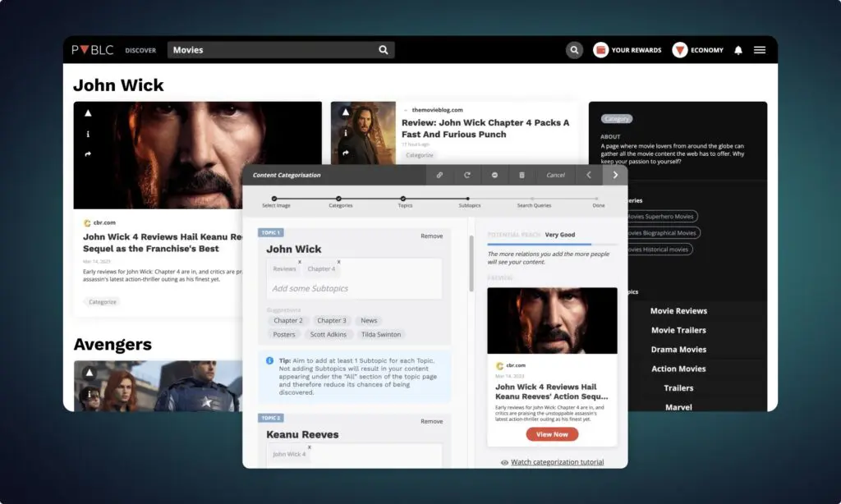This screenshot has height=504, width=841.
Task: Open the notifications bell icon
Action: [738, 50]
